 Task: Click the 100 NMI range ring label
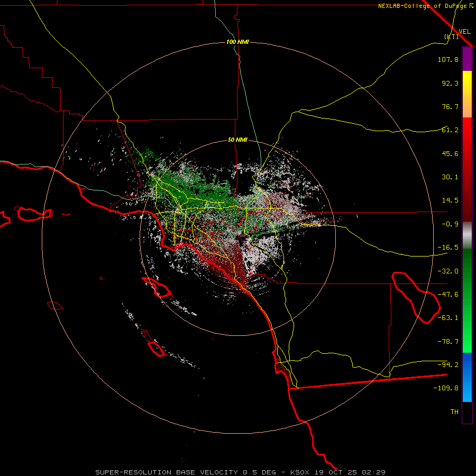click(x=237, y=42)
